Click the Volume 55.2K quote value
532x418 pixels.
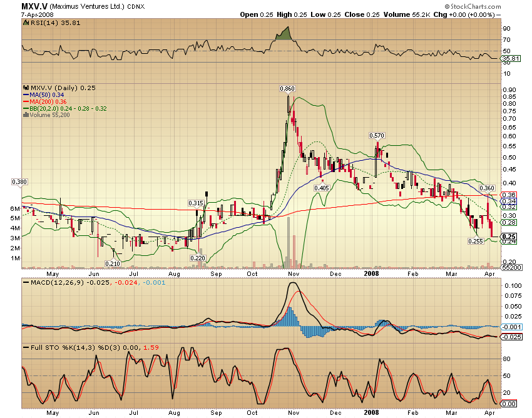[x=407, y=14]
